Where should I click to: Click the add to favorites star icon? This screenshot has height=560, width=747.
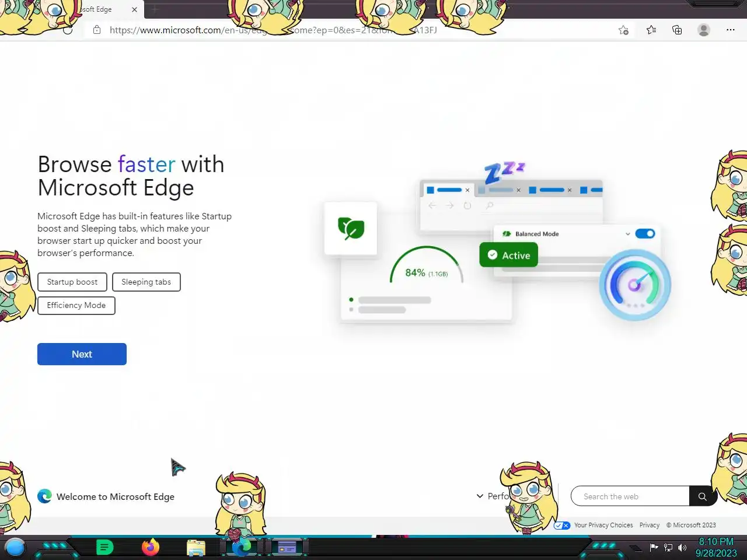(623, 30)
